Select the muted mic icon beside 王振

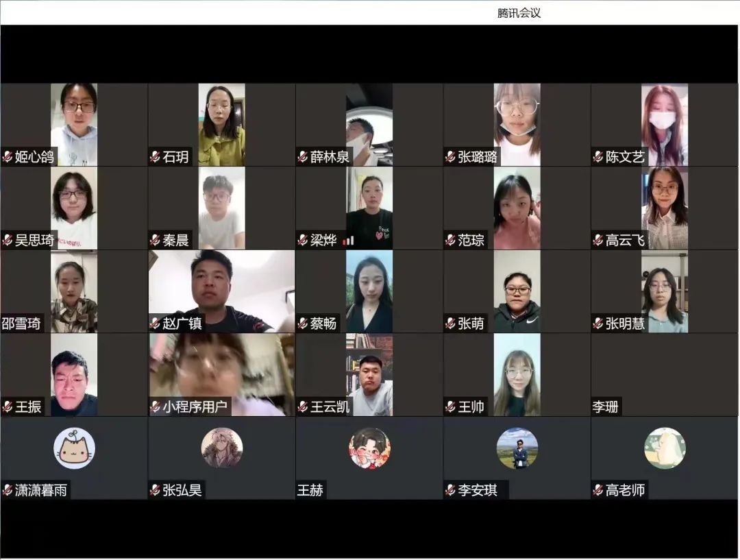(7, 406)
